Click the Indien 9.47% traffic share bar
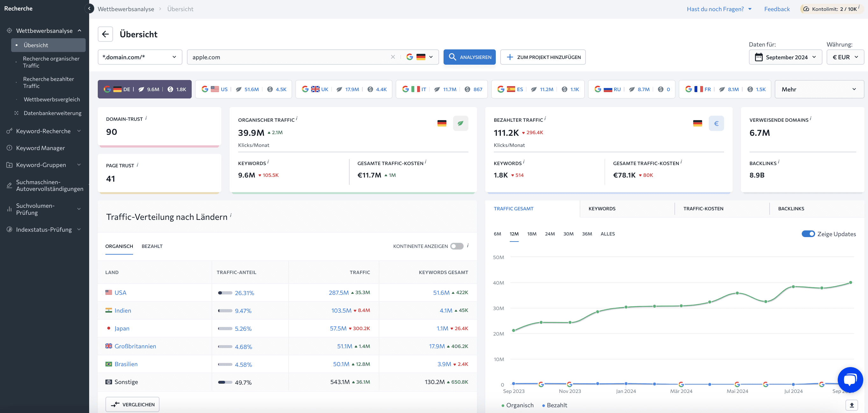Image resolution: width=868 pixels, height=413 pixels. 225,310
